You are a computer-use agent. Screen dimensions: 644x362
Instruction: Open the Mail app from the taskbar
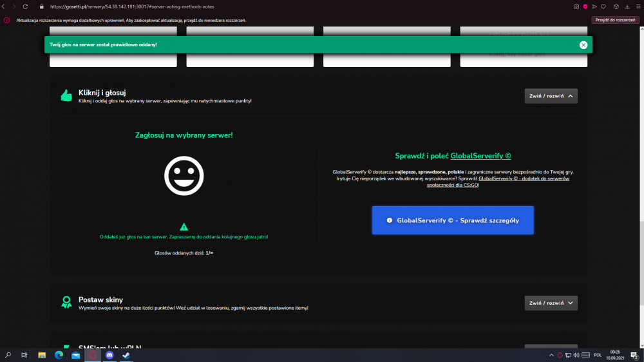pos(75,355)
